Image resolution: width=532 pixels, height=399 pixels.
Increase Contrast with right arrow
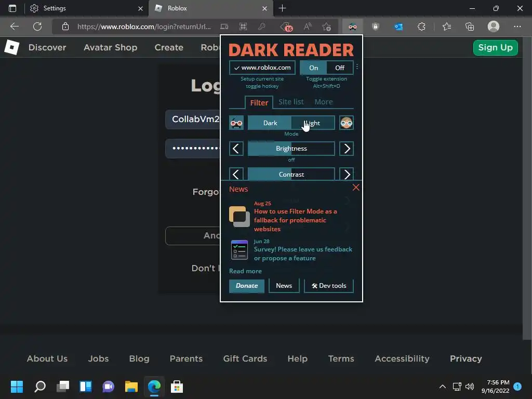347,174
